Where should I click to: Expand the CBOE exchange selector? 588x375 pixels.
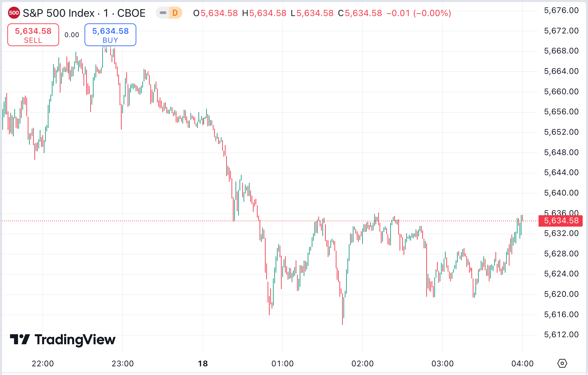click(x=131, y=13)
